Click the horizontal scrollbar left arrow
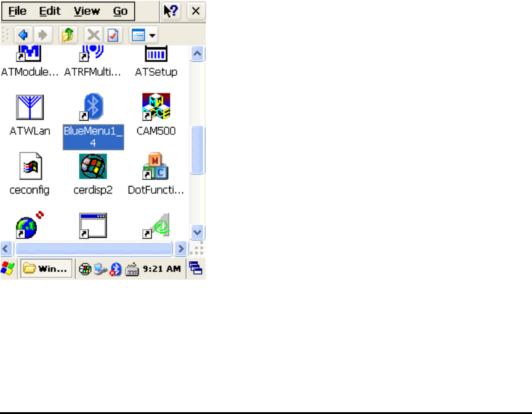 [6, 249]
